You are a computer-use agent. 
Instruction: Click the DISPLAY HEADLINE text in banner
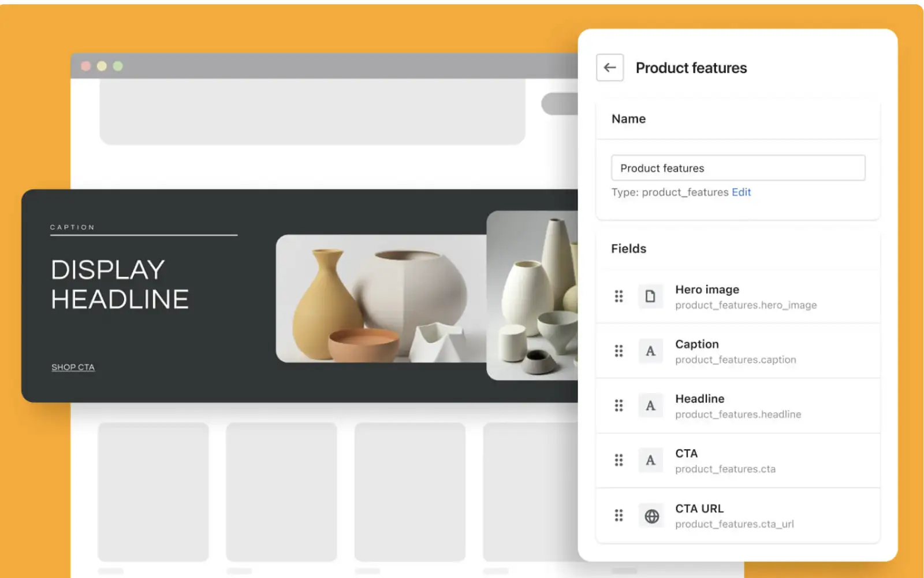(x=120, y=284)
